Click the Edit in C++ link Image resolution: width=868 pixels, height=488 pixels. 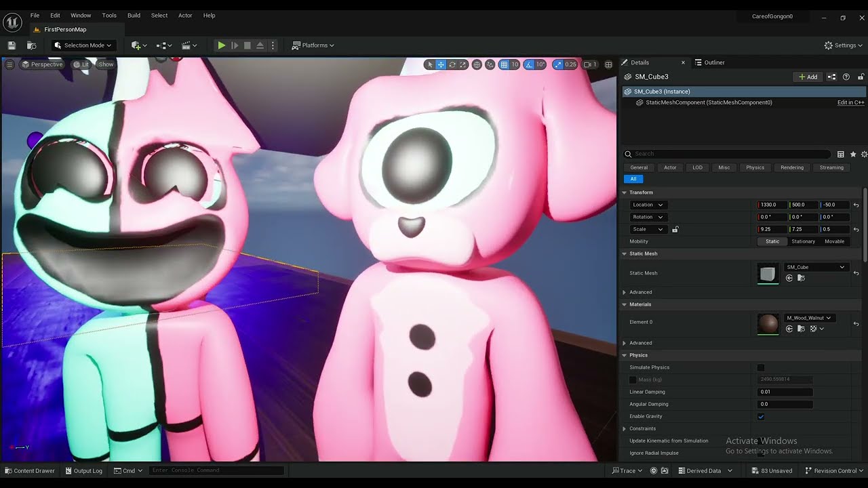[x=850, y=102]
